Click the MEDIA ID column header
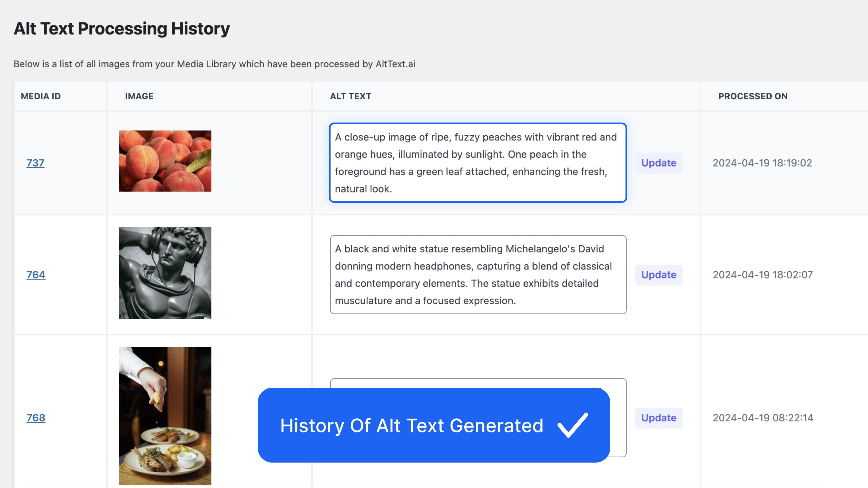The image size is (868, 488). point(40,96)
